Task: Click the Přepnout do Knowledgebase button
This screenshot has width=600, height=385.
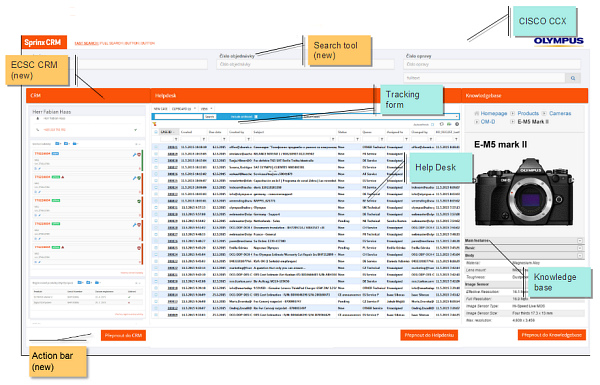Action: tap(551, 335)
